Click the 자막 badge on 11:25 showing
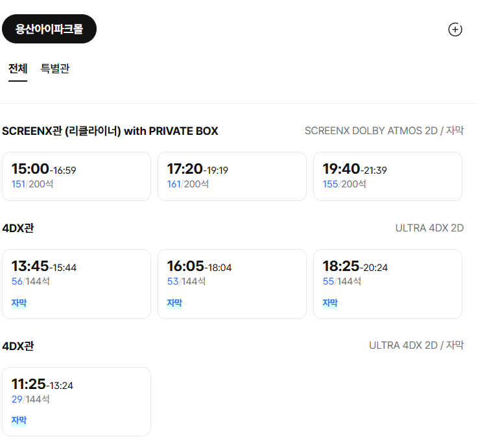The width and height of the screenshot is (498, 448). (x=19, y=421)
